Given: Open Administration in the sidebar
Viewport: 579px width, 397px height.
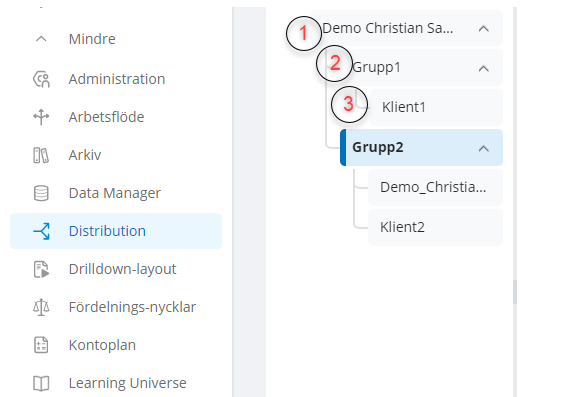Looking at the screenshot, I should click(x=117, y=79).
